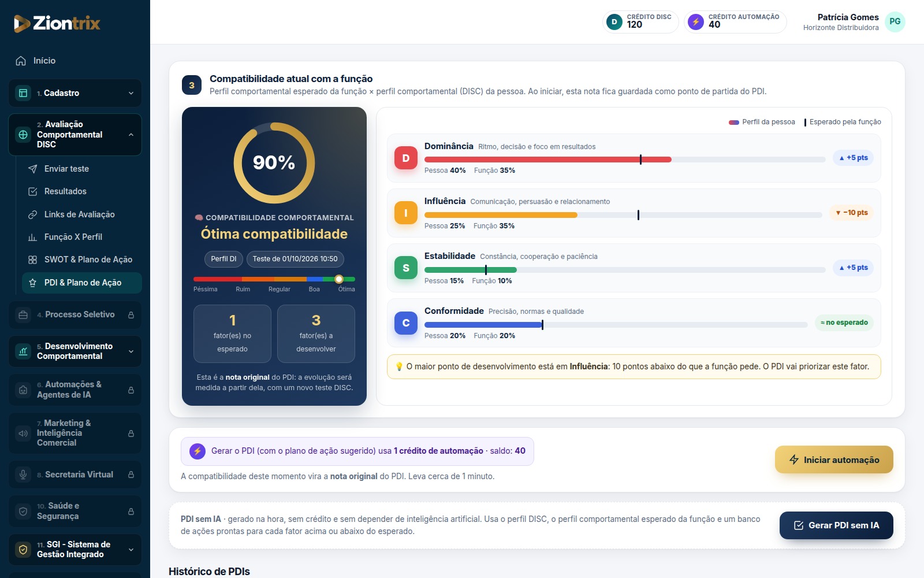
Task: Click the 90% compatibility ring
Action: [274, 163]
